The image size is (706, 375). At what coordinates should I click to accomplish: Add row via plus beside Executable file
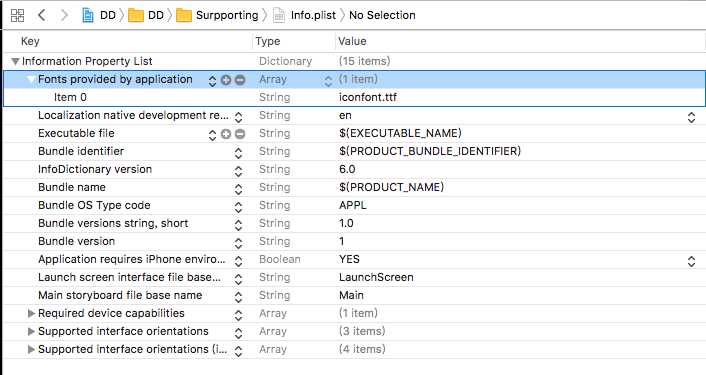coord(226,134)
